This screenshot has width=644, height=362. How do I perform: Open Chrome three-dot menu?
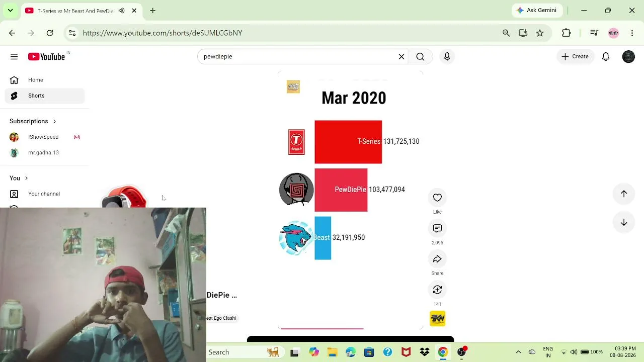tap(632, 33)
